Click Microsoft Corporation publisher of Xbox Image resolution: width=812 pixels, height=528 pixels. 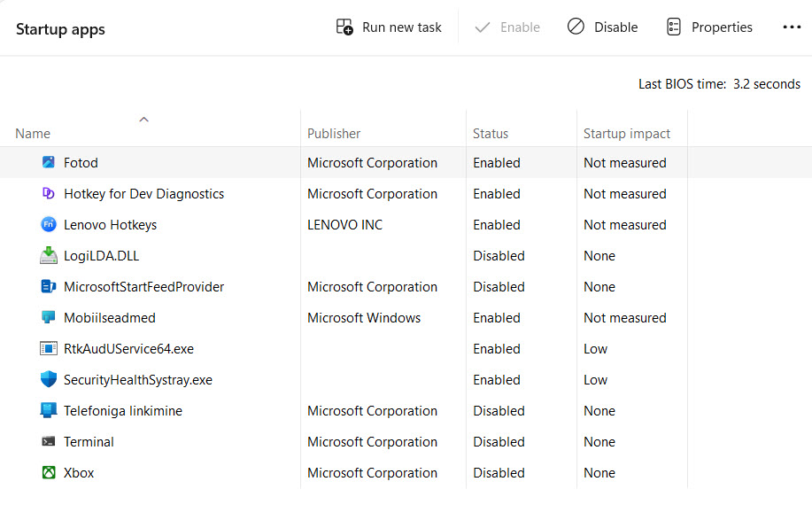click(x=372, y=473)
